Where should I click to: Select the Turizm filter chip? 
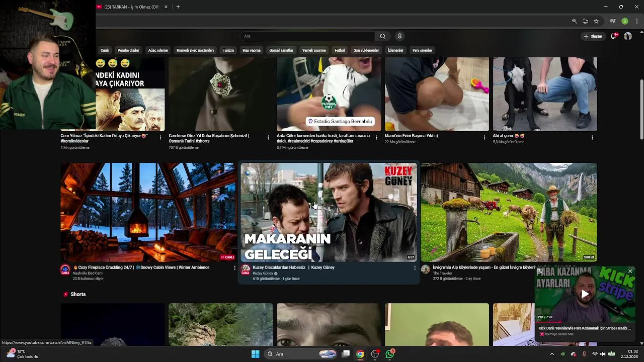point(228,50)
